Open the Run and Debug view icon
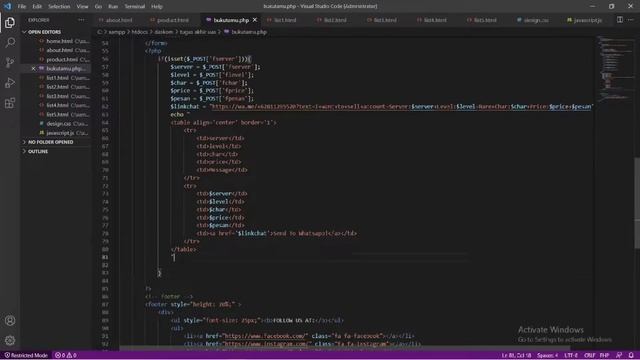The image size is (640, 360). tap(10, 82)
